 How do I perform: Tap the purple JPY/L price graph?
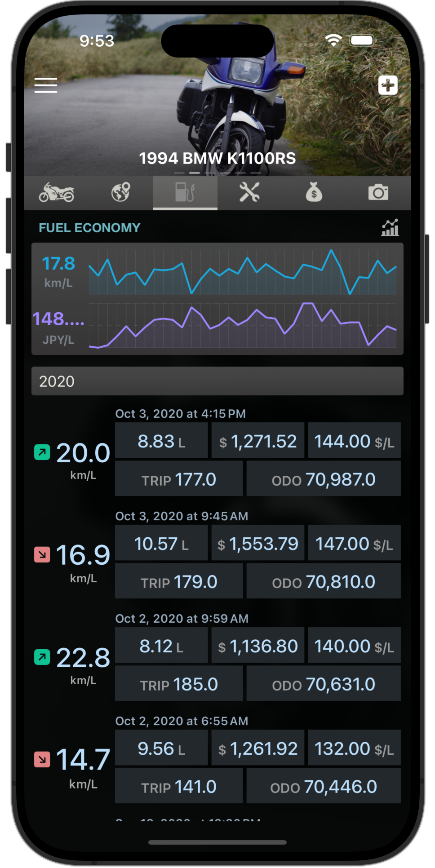pyautogui.click(x=242, y=326)
